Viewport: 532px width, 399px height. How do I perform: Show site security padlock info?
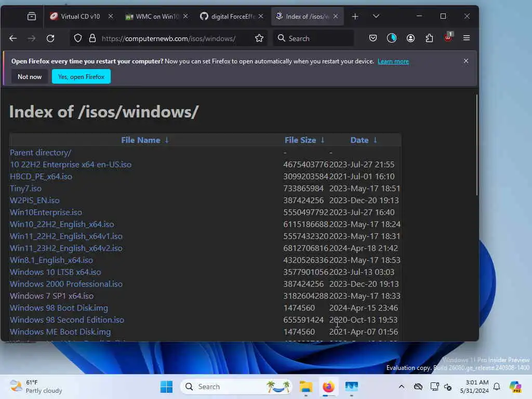coord(92,38)
